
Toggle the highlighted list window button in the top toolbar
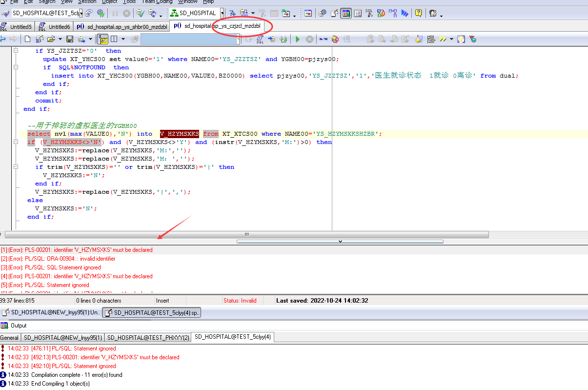click(x=346, y=13)
